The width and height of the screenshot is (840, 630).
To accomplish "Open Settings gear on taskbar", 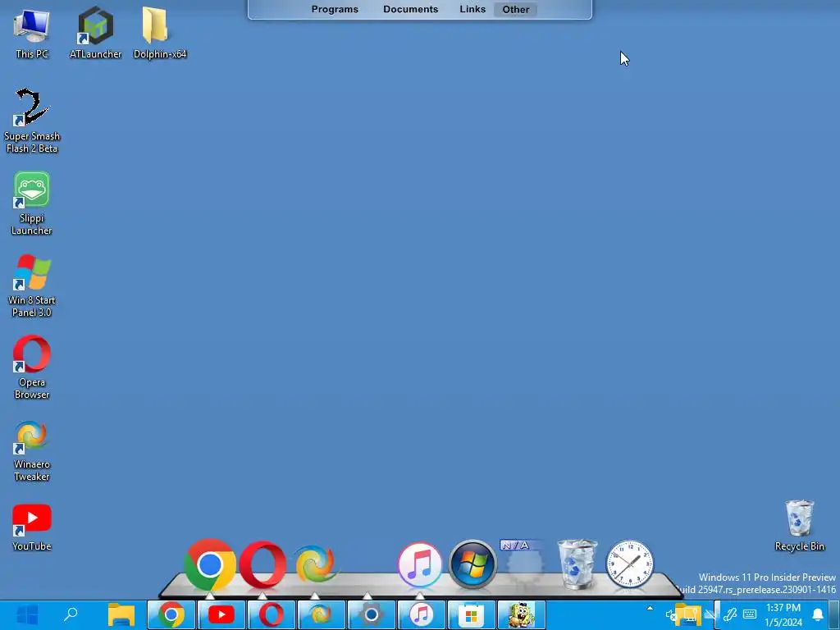I will click(372, 615).
